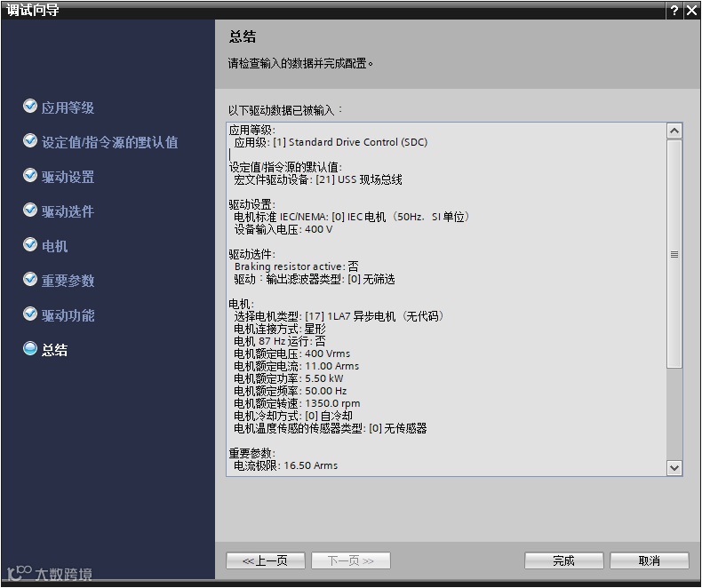Click the checkmark icon beside 设定值/指令源的默认值
This screenshot has height=588, width=702.
pos(30,140)
